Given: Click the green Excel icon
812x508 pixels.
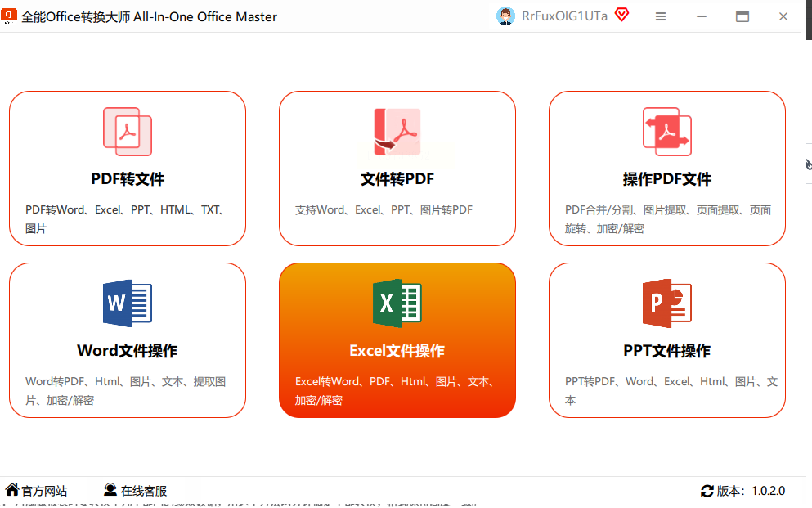Looking at the screenshot, I should 397,303.
